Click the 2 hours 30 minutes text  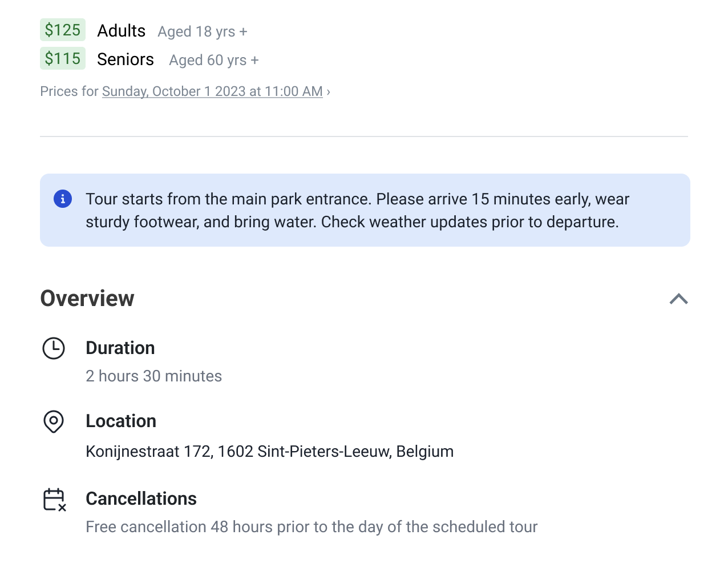(x=153, y=376)
